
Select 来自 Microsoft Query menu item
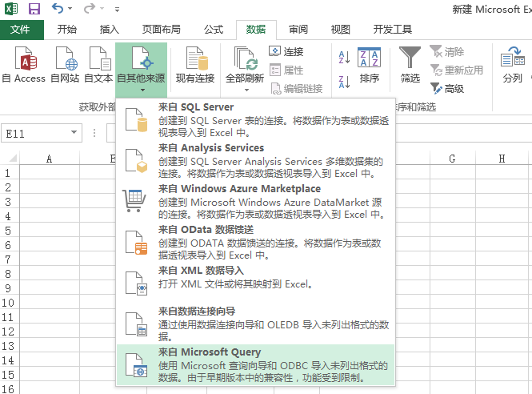click(256, 364)
